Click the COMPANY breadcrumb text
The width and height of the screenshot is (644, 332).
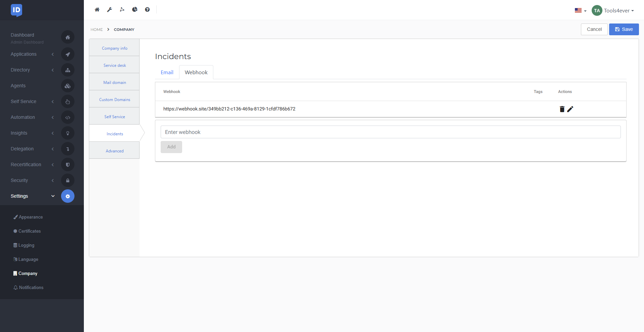[x=124, y=30]
